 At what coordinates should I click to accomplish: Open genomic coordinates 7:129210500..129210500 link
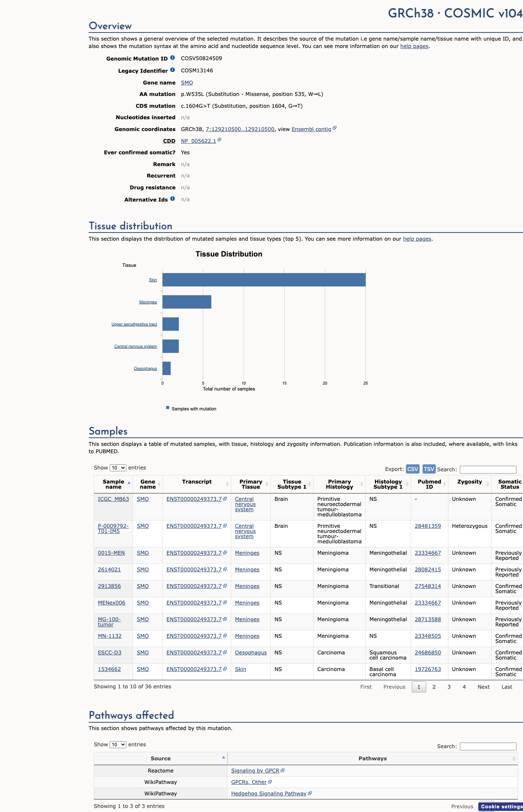240,129
